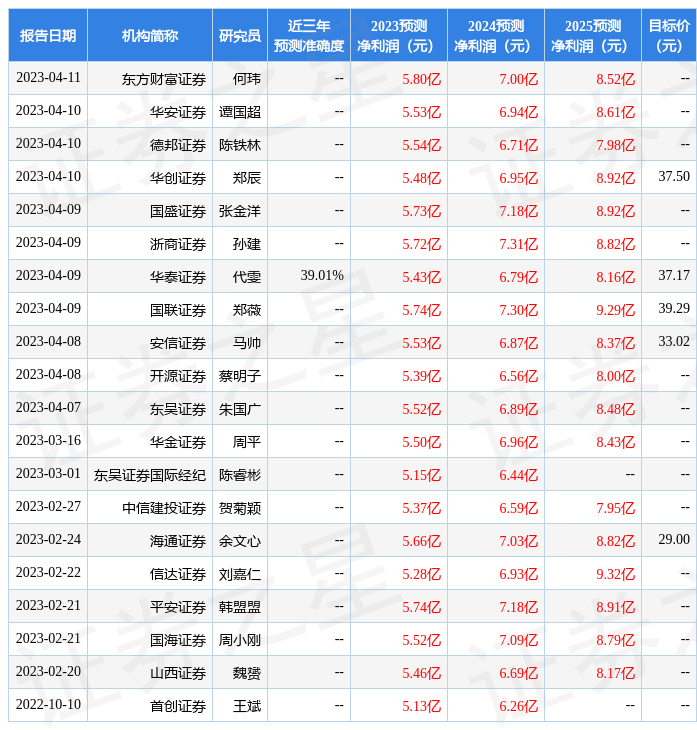Click 5.80亿 forecast in 东方财富证券 row

tap(422, 79)
